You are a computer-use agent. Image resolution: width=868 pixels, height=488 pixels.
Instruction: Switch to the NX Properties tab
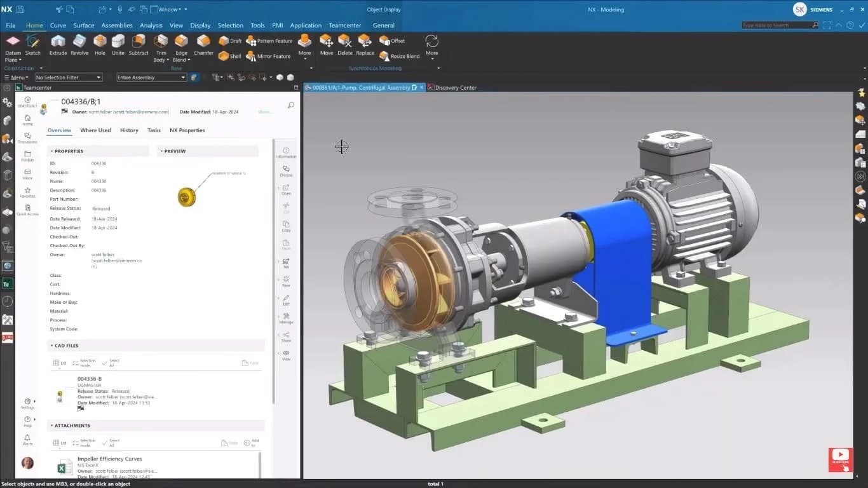[187, 130]
